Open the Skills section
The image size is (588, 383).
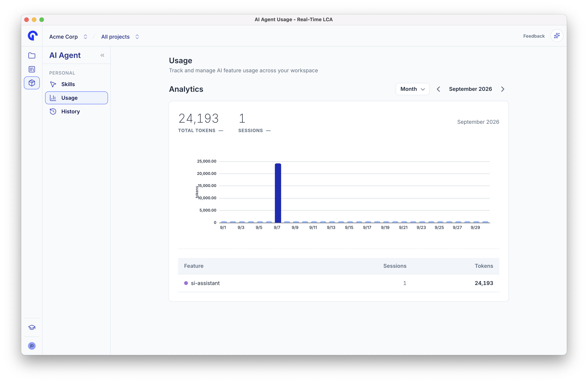77,84
